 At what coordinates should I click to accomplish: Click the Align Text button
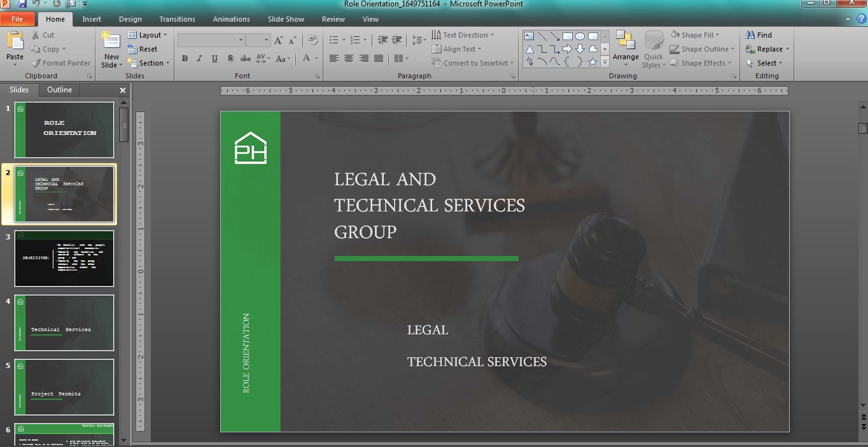(x=456, y=49)
